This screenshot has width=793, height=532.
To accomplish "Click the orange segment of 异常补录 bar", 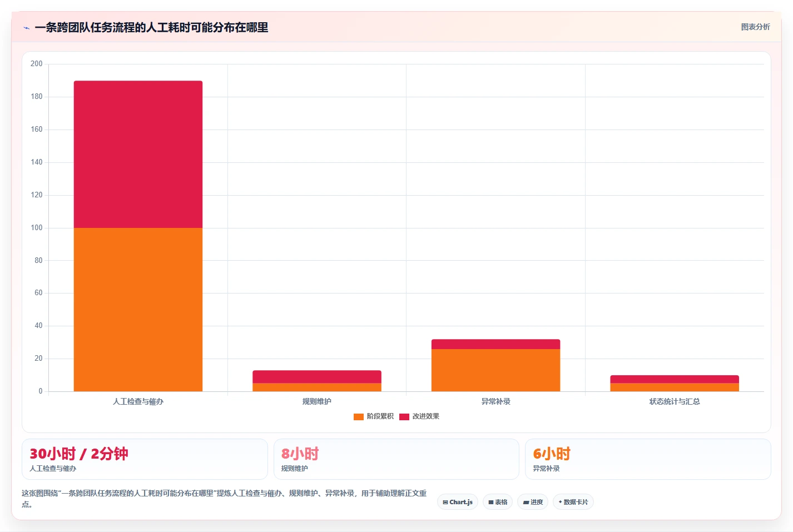I will coord(495,370).
